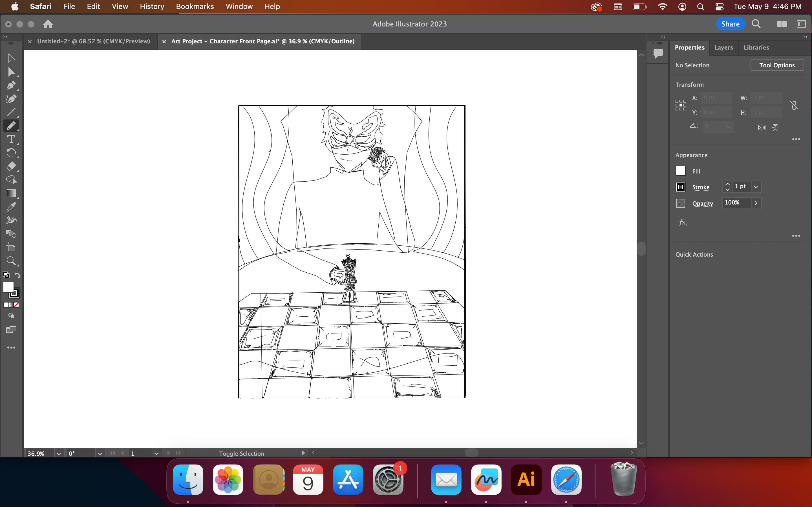The height and width of the screenshot is (507, 812).
Task: Activate the Zoom tool
Action: [11, 261]
